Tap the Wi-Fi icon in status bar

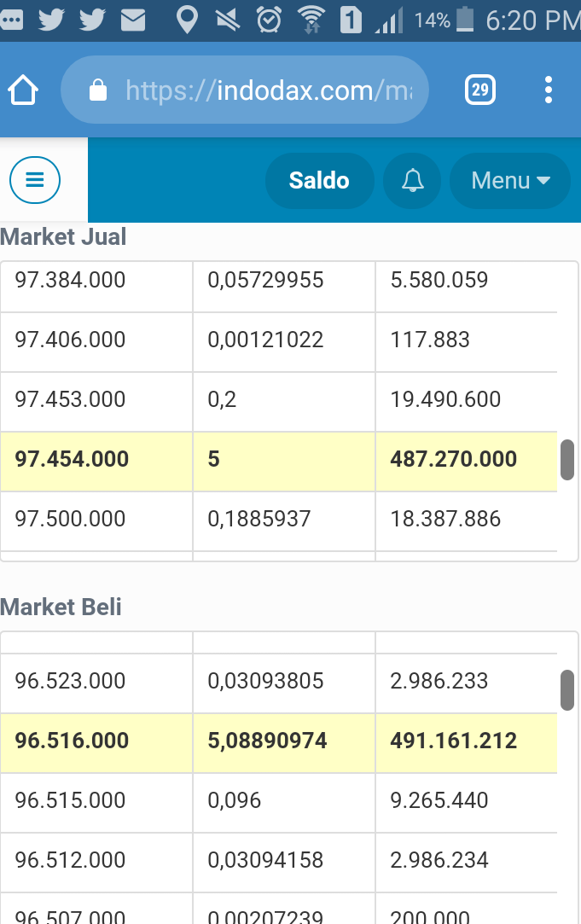(x=311, y=20)
